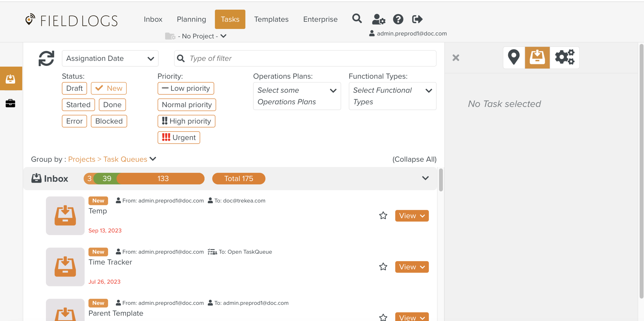Click the admin user profile icon
The height and width of the screenshot is (321, 644).
[x=372, y=33]
